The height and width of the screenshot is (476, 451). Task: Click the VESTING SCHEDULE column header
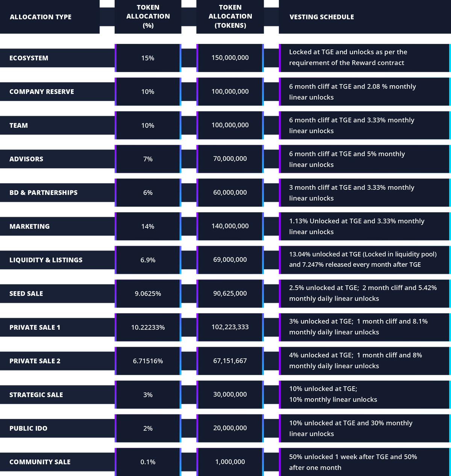pos(322,17)
